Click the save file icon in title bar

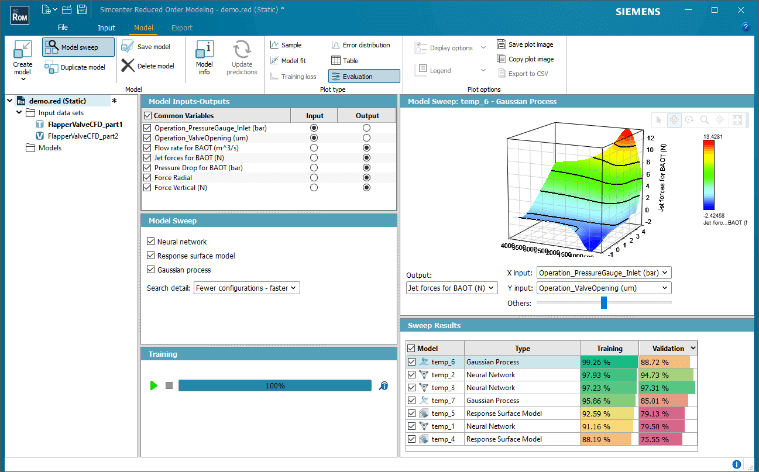pos(82,9)
